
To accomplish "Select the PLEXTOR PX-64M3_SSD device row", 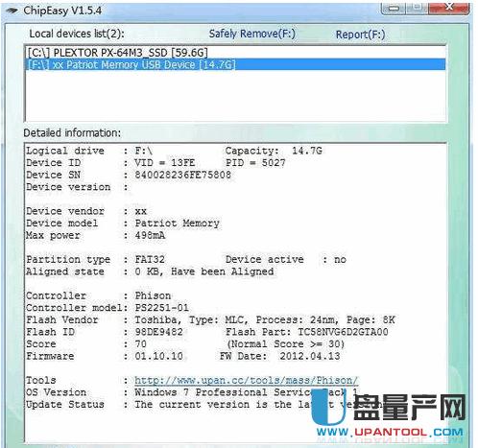I will tap(235, 53).
